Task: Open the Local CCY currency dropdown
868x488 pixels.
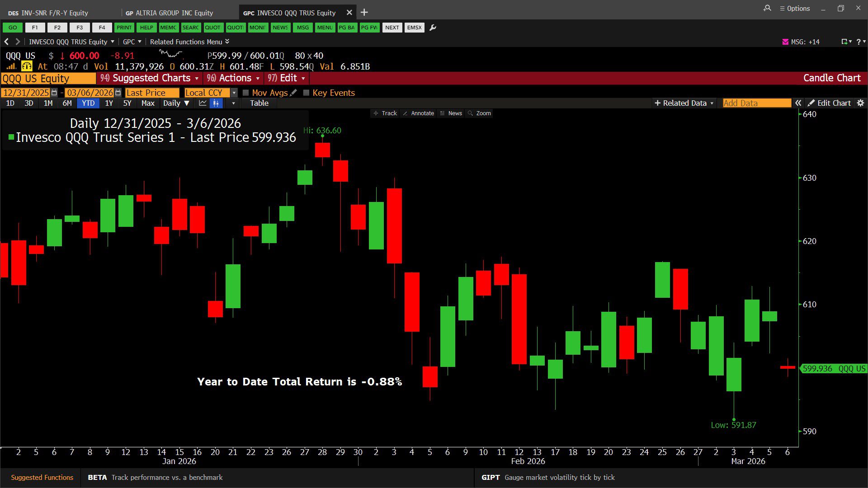Action: (234, 93)
